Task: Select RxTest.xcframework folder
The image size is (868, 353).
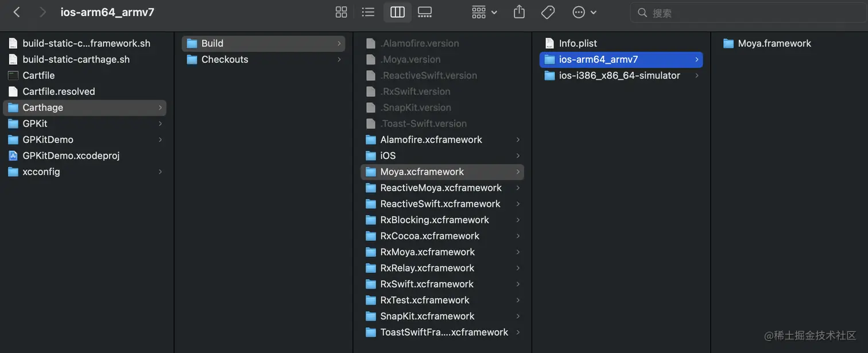Action: tap(442, 300)
